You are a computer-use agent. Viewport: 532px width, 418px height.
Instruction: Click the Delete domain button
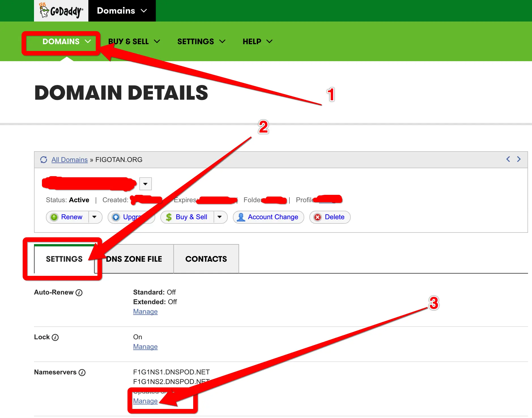point(330,217)
